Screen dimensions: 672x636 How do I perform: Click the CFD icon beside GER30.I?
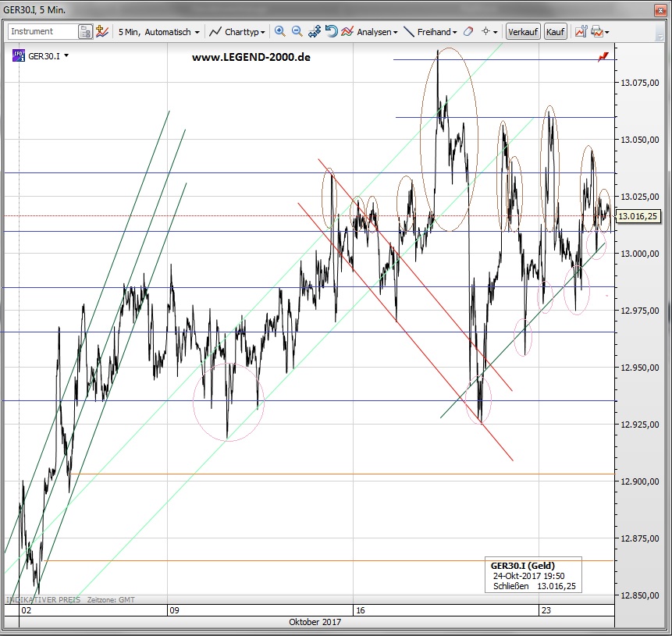pyautogui.click(x=19, y=55)
